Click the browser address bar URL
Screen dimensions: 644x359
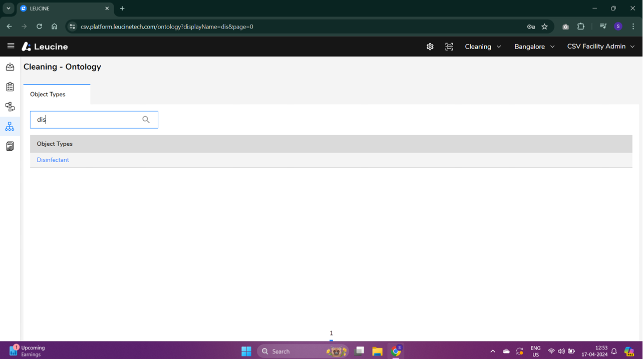pyautogui.click(x=167, y=27)
